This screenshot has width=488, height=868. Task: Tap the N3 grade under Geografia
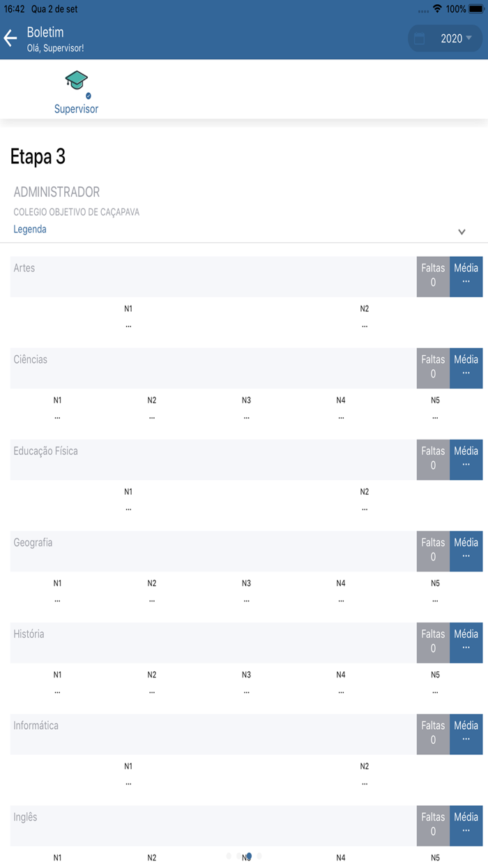pos(246,591)
